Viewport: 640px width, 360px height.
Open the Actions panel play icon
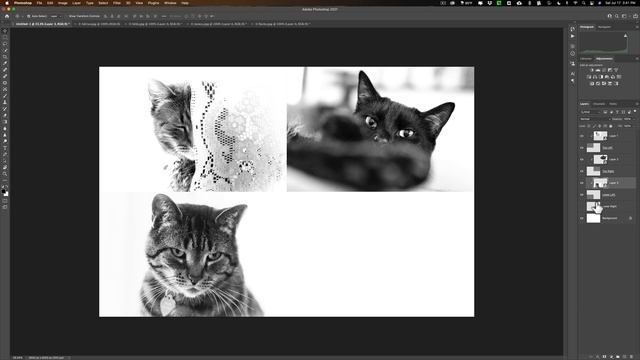click(x=572, y=36)
